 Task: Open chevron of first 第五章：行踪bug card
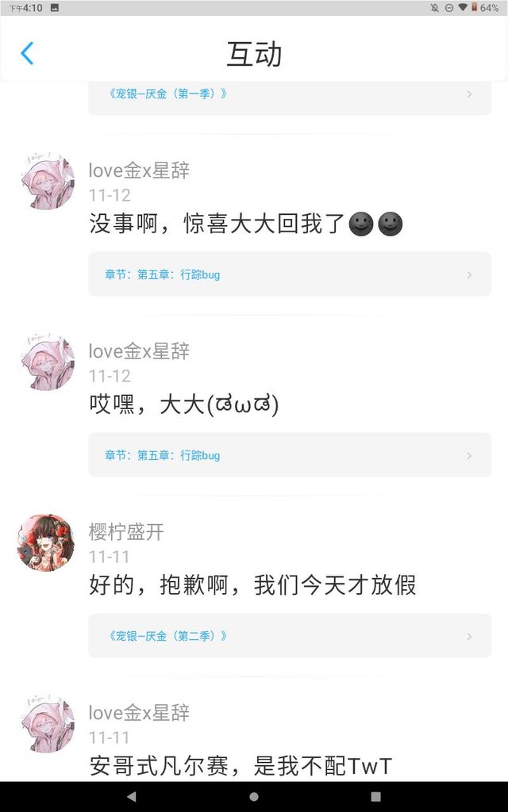[x=469, y=275]
